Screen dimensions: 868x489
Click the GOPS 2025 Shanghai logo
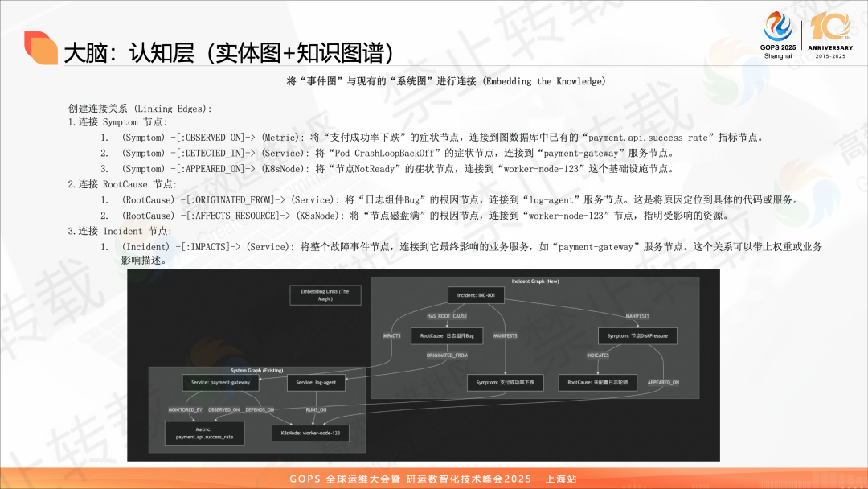pyautogui.click(x=778, y=35)
